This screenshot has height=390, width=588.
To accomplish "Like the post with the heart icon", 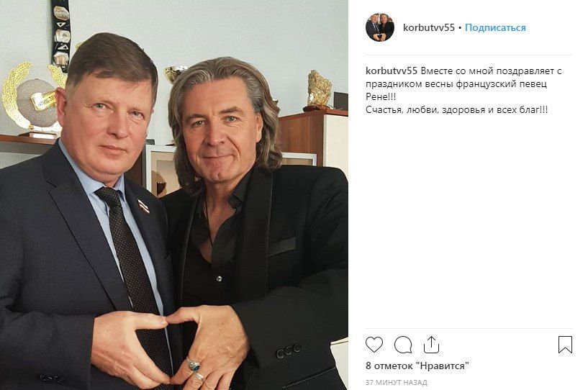I will click(374, 344).
